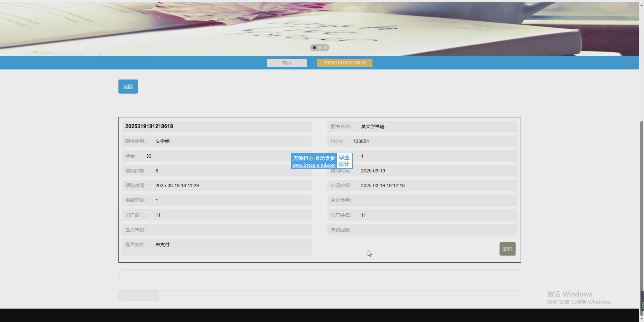Viewport: 644px width, 322px height.
Task: Click order number 2025319181218618 heading
Action: pyautogui.click(x=149, y=126)
